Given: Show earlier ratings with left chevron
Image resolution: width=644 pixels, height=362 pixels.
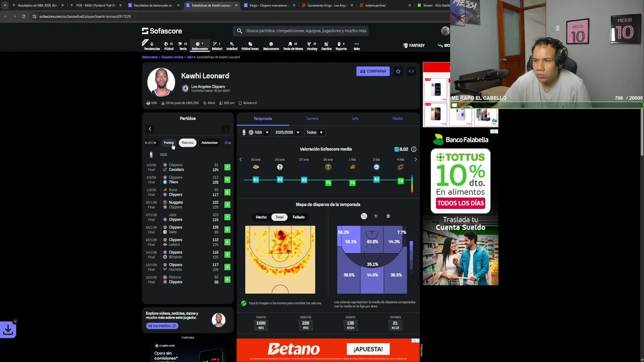Looking at the screenshot, I should click(x=240, y=159).
